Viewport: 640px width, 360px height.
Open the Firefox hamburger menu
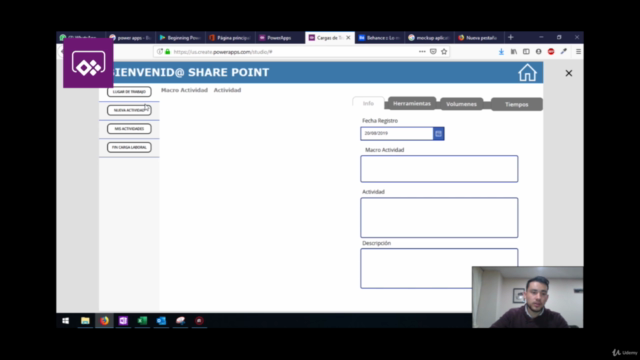578,52
